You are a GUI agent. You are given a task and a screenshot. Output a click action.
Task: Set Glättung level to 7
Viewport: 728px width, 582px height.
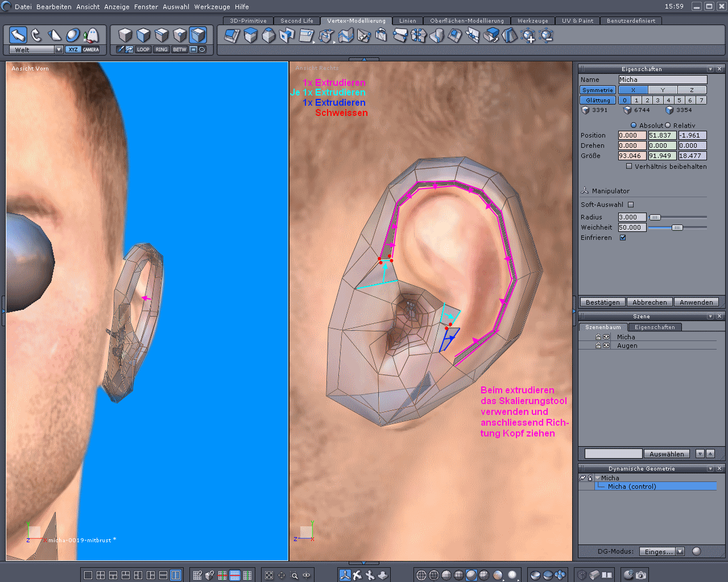click(701, 100)
